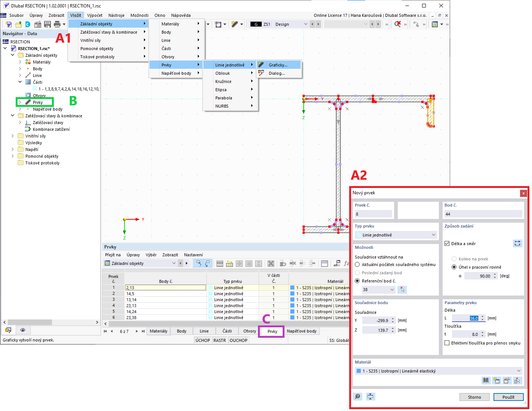Click the Použít button
This screenshot has width=532, height=411.
coord(508,397)
